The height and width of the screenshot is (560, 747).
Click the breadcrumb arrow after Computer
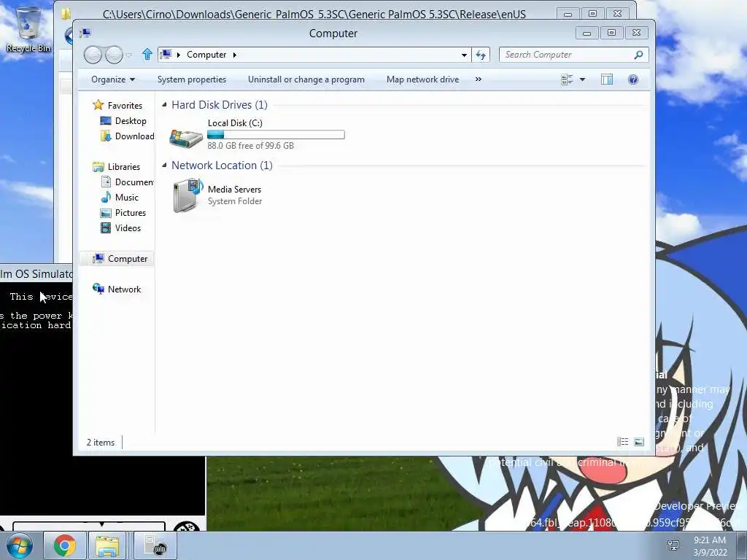(x=234, y=55)
